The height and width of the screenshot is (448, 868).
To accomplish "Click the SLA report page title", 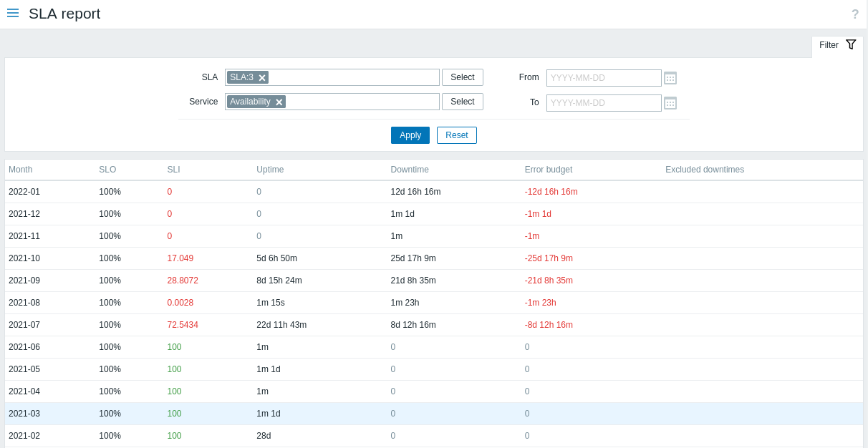I will pos(64,14).
